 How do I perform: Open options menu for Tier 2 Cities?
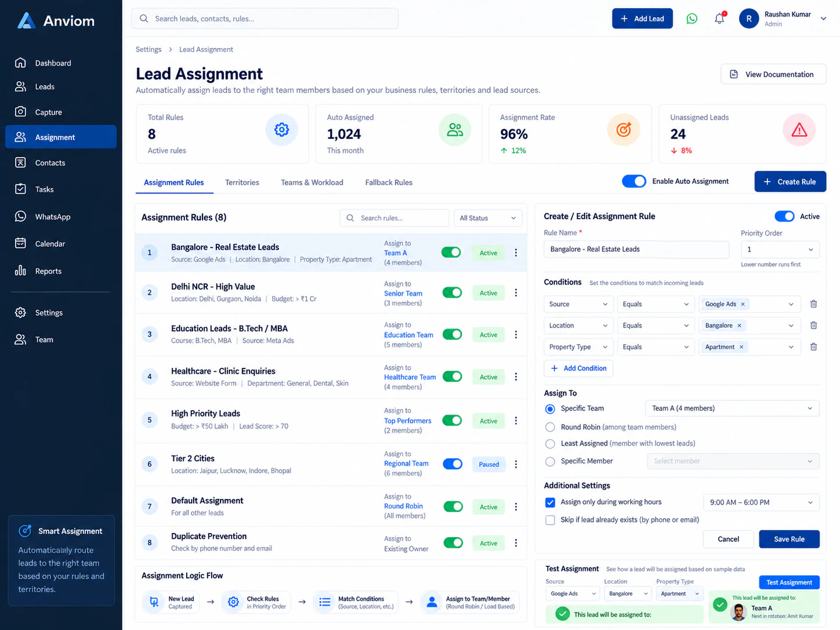click(x=516, y=464)
